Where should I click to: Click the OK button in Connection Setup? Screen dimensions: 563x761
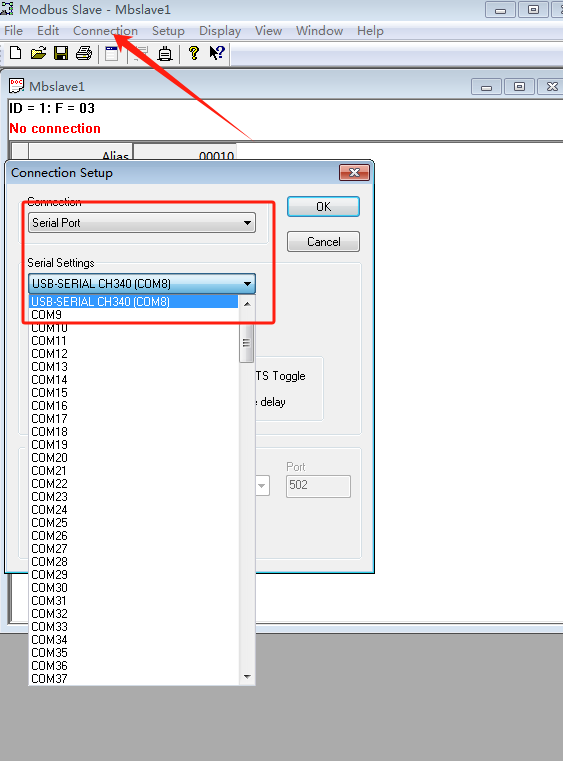pyautogui.click(x=323, y=207)
